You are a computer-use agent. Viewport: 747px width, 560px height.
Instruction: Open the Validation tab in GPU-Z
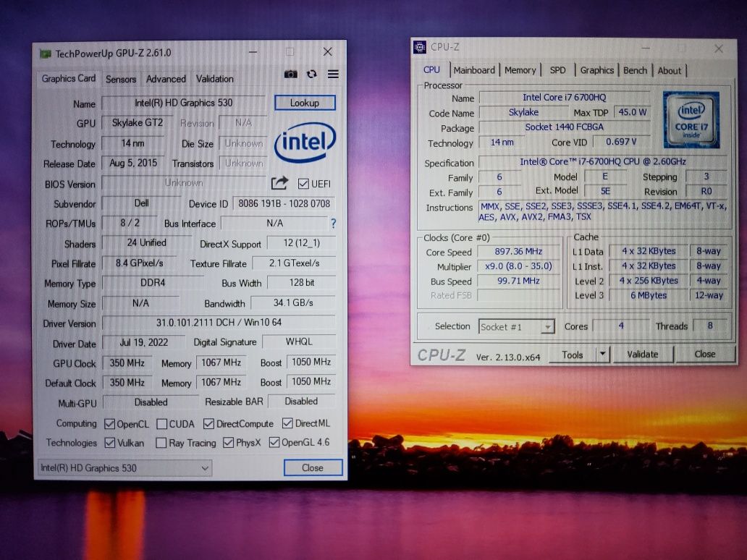point(215,79)
